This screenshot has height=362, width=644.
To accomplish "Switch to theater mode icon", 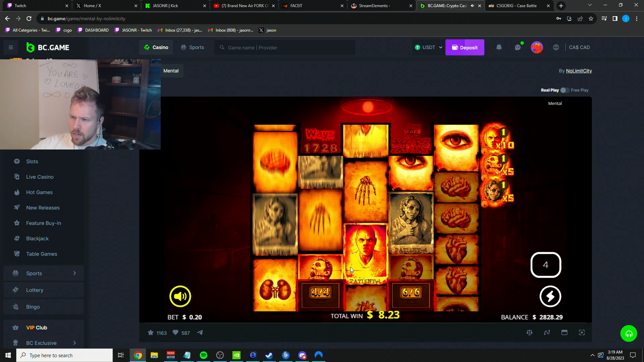I will (565, 333).
